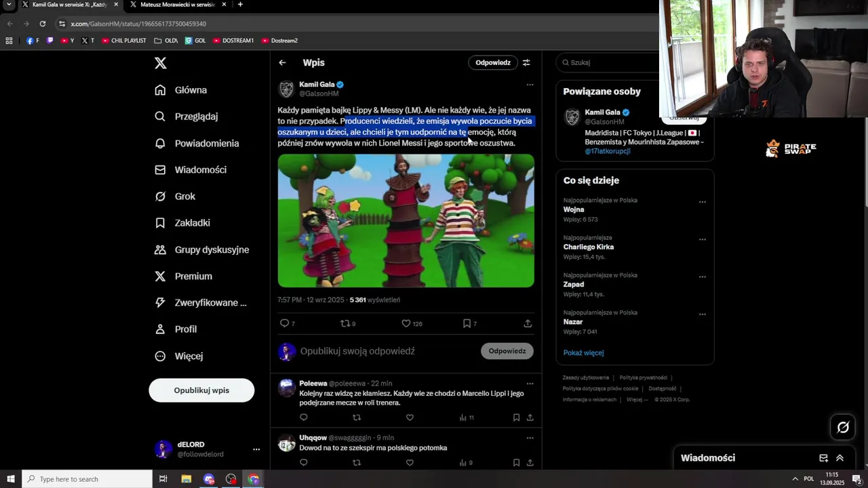Screen dimensions: 868x488
Task: Switch to Mateusz Morawiecki browser tab
Action: coord(176,5)
